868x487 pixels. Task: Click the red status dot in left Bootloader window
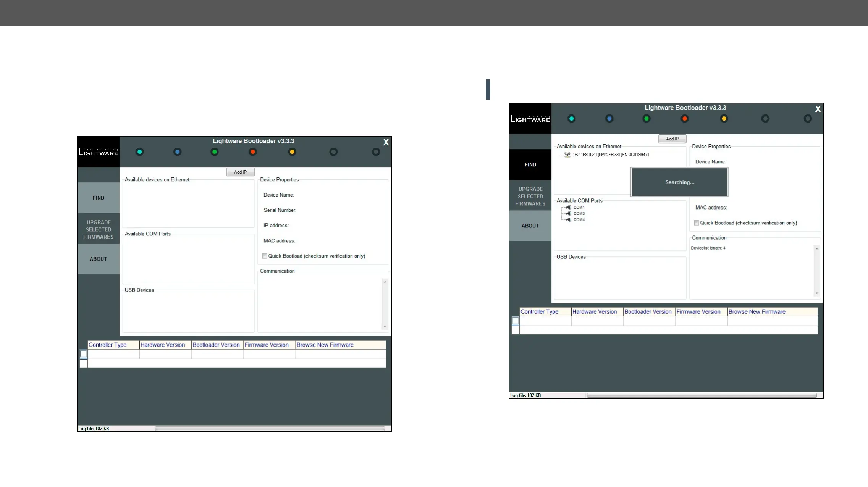coord(253,152)
